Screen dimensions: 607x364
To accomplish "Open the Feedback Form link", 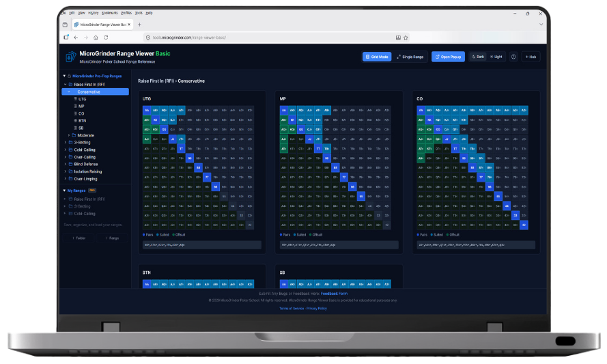I will pyautogui.click(x=334, y=294).
